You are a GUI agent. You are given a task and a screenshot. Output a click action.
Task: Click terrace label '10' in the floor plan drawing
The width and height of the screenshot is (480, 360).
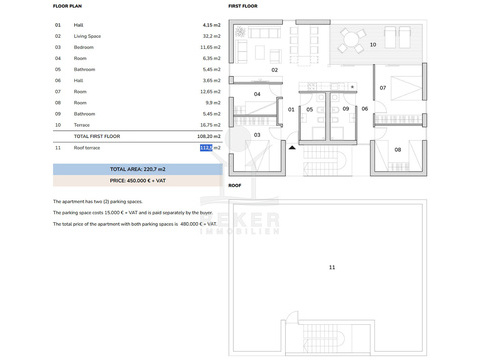(x=373, y=44)
